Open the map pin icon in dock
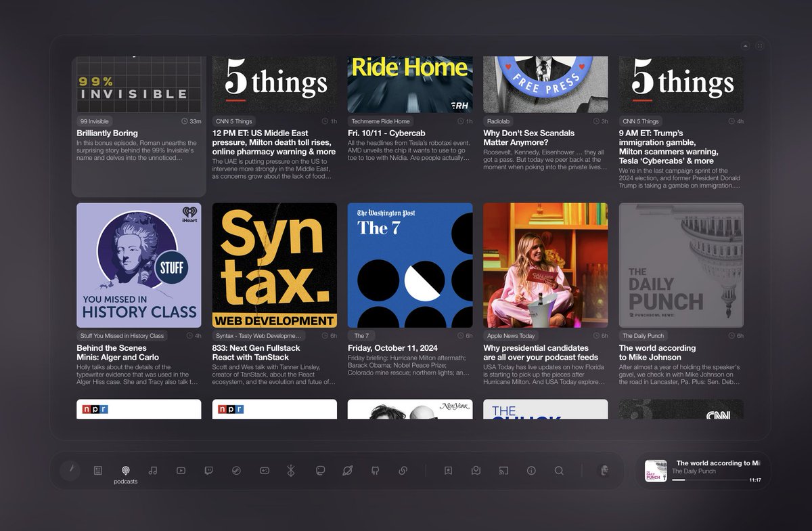The height and width of the screenshot is (531, 812). (476, 470)
